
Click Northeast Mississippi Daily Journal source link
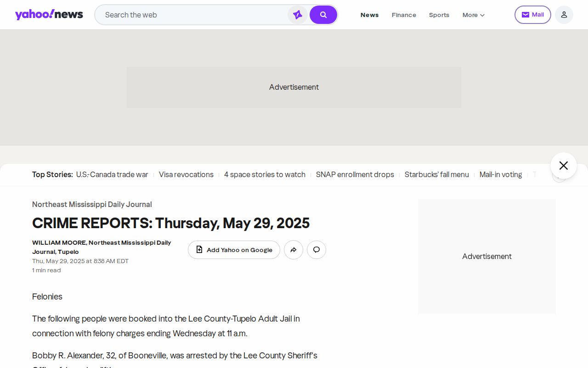(x=92, y=204)
